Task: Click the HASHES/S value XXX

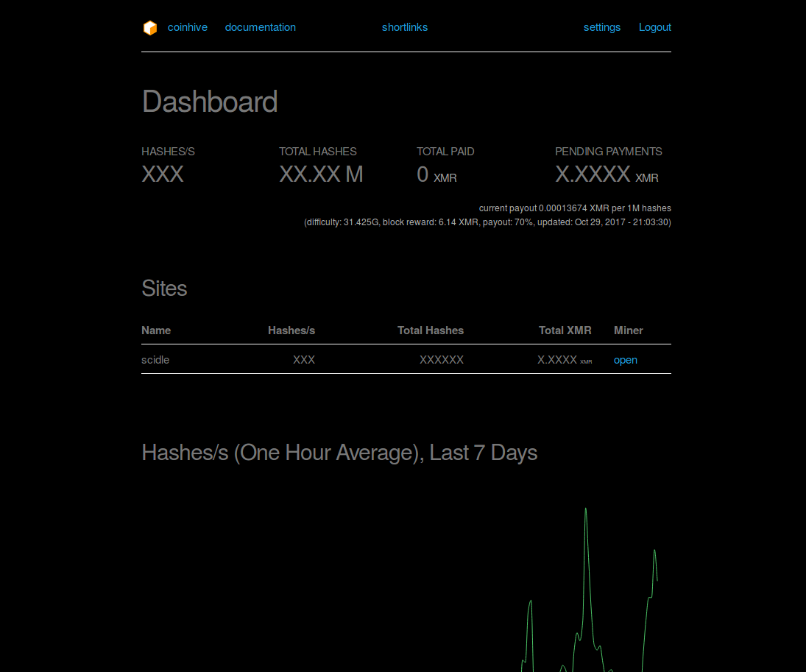Action: (x=163, y=174)
